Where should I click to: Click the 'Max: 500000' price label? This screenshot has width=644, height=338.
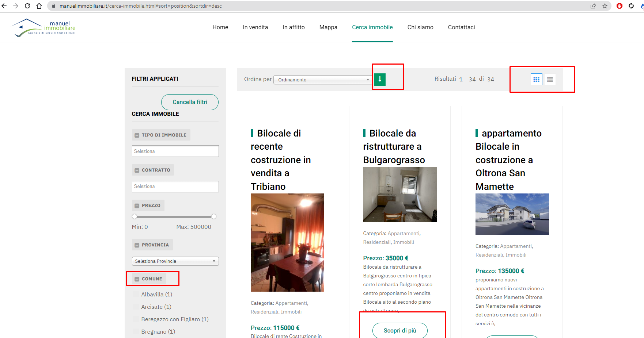point(194,227)
